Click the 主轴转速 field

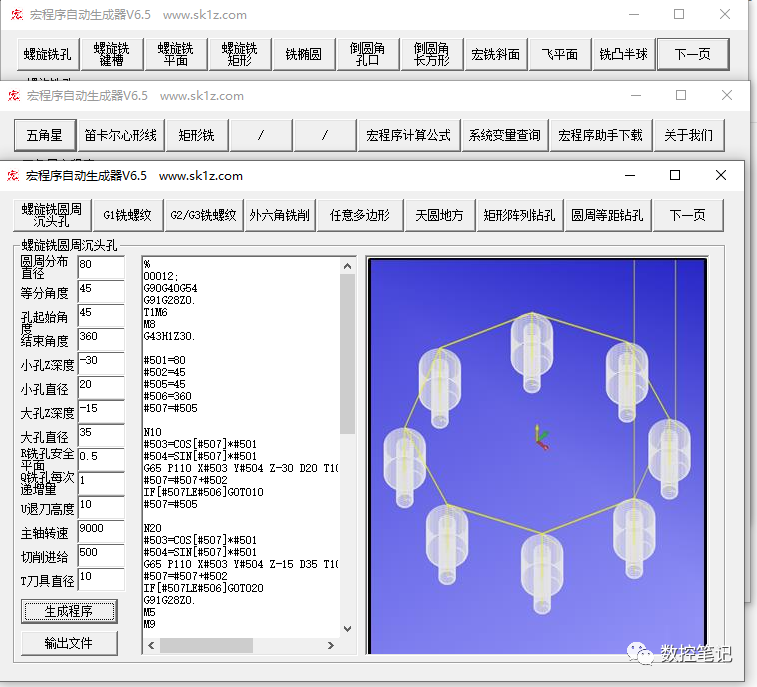(101, 532)
